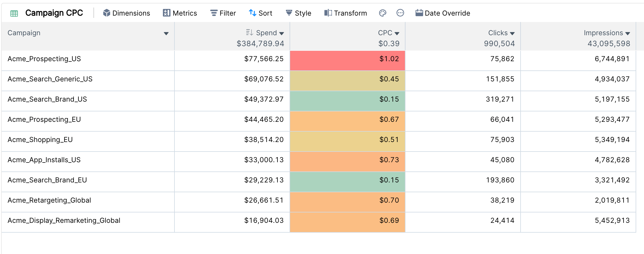
Task: Open the Date Override setting
Action: point(443,13)
